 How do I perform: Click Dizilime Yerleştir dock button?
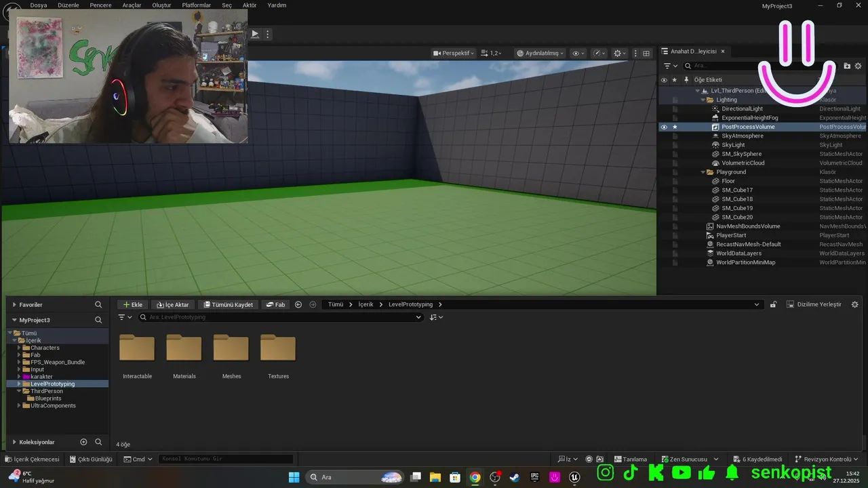point(814,304)
